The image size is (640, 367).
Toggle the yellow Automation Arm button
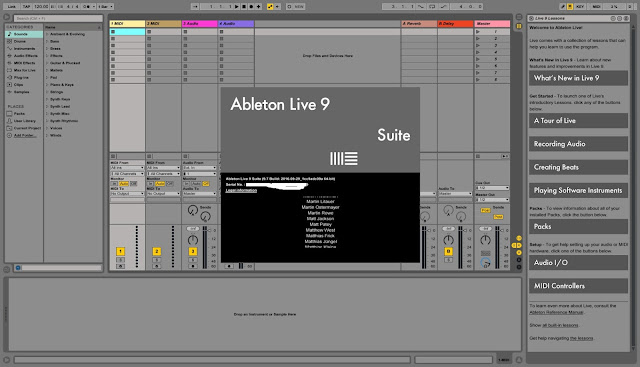(x=270, y=7)
